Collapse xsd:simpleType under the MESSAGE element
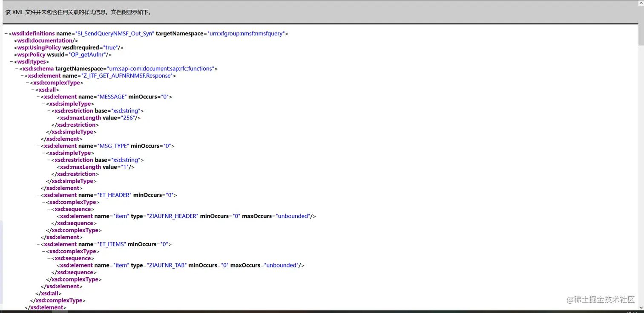644x313 pixels. click(43, 104)
